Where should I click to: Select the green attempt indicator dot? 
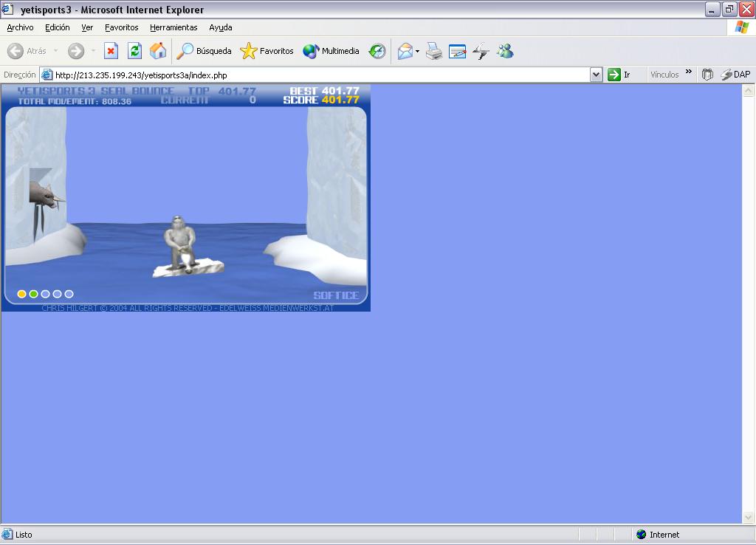pyautogui.click(x=34, y=294)
